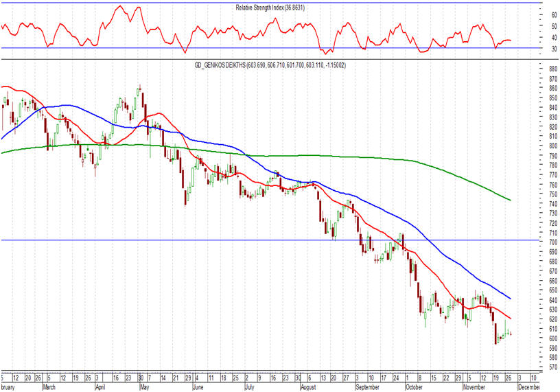Click the 570 price axis label

[553, 367]
